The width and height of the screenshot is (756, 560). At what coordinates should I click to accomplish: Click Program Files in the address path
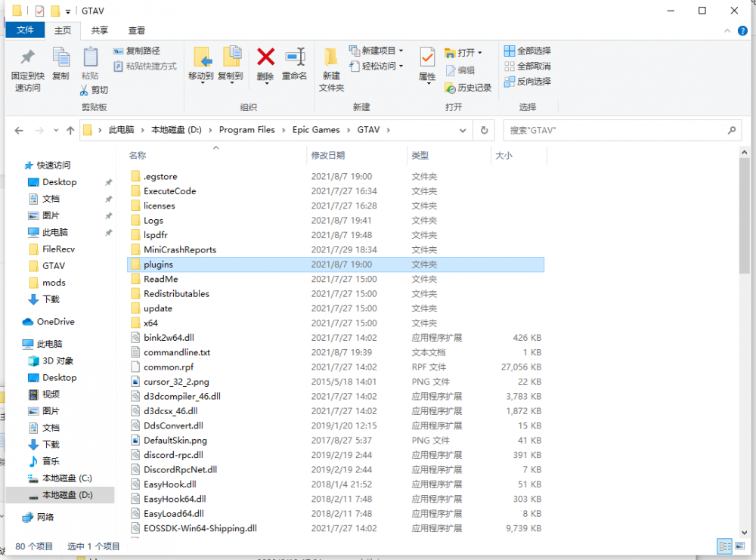point(247,130)
